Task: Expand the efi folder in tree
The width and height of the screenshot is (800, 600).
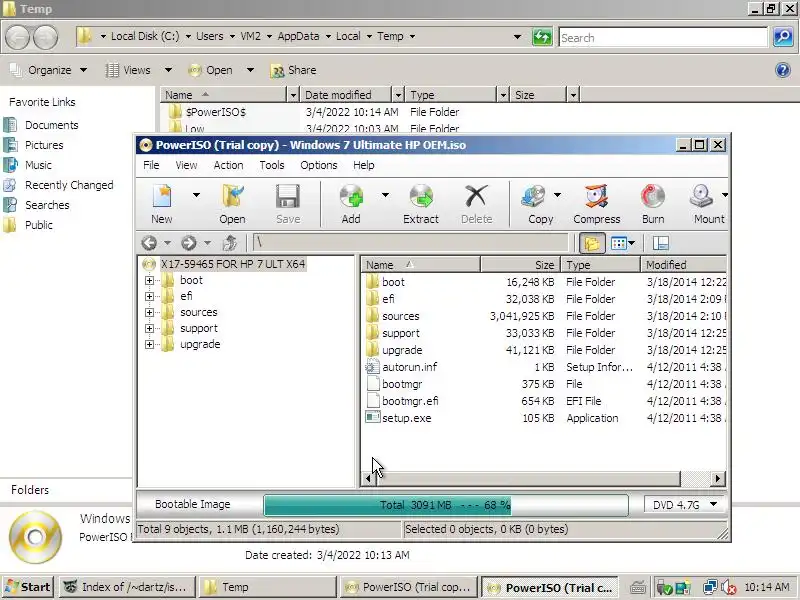Action: coord(149,296)
